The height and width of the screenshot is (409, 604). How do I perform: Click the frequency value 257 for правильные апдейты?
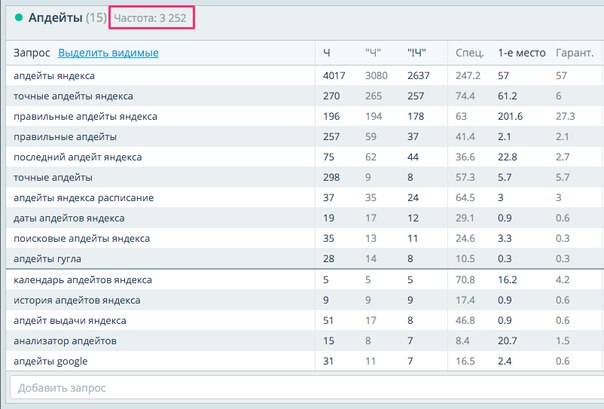pos(331,137)
